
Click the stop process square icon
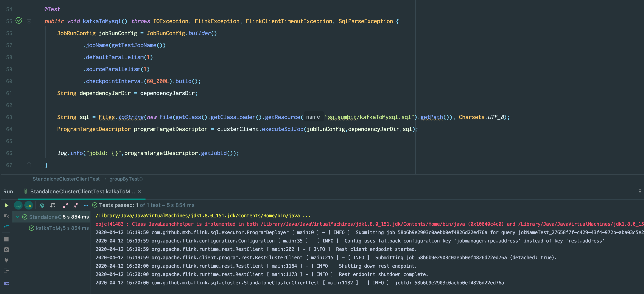(x=7, y=239)
